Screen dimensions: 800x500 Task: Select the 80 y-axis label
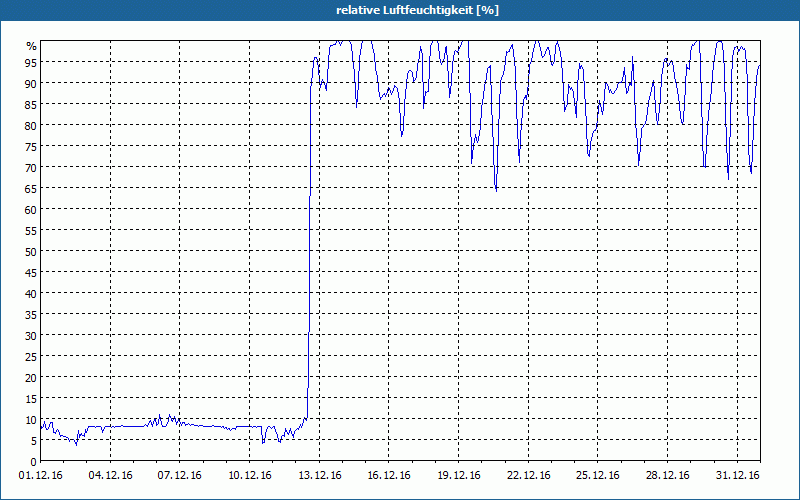(x=31, y=125)
